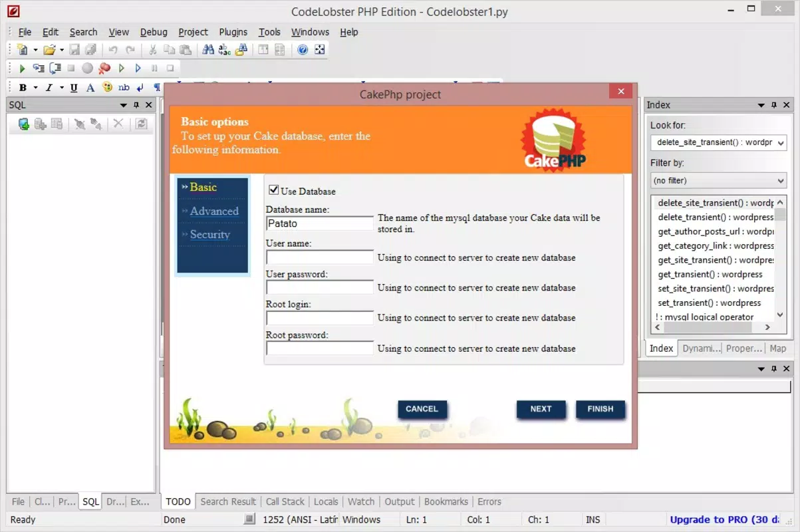Open the Tools menu
The width and height of the screenshot is (800, 532).
click(269, 32)
